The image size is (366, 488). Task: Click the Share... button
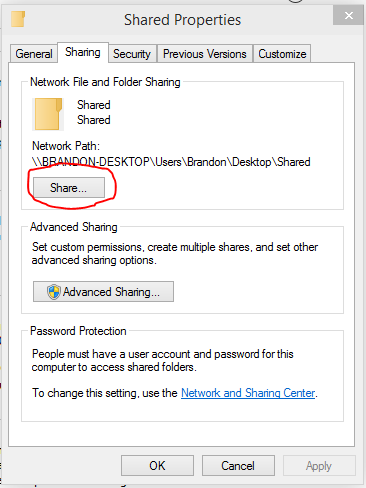(69, 188)
